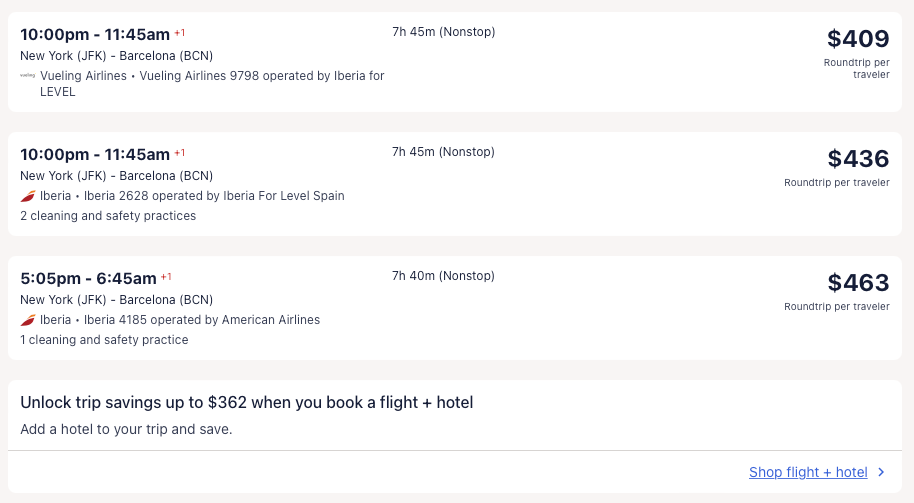Select Iberia 4185 operated by American Airlines
The image size is (914, 503).
202,320
